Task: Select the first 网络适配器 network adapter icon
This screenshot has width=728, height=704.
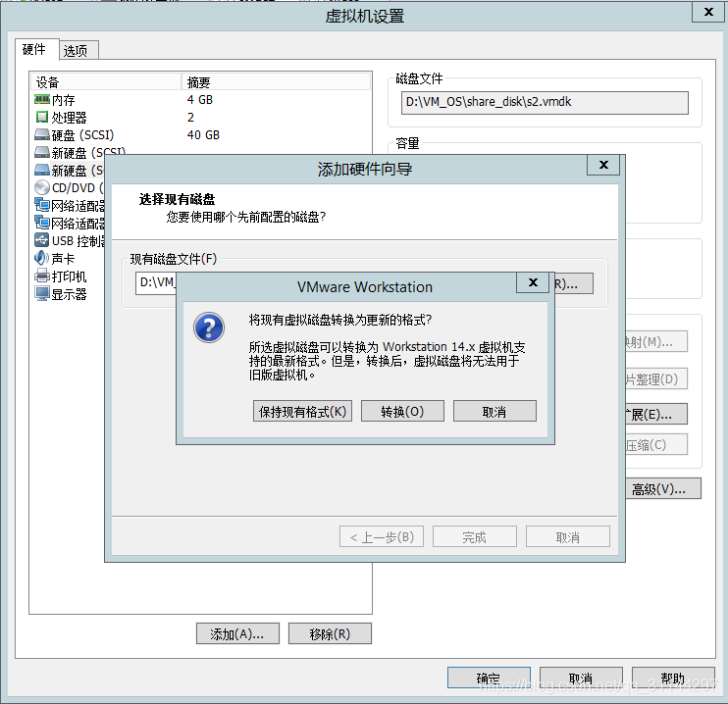Action: tap(42, 205)
